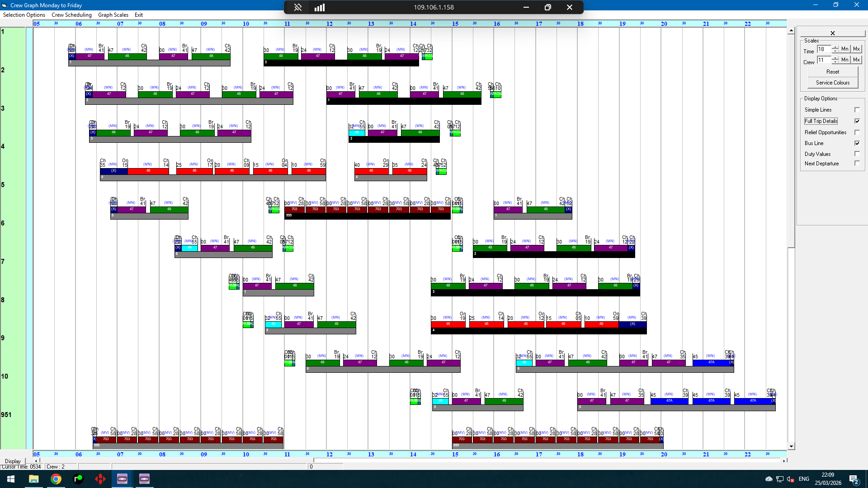Decrease the Crew scale with down arrow
The height and width of the screenshot is (488, 868).
pyautogui.click(x=835, y=62)
